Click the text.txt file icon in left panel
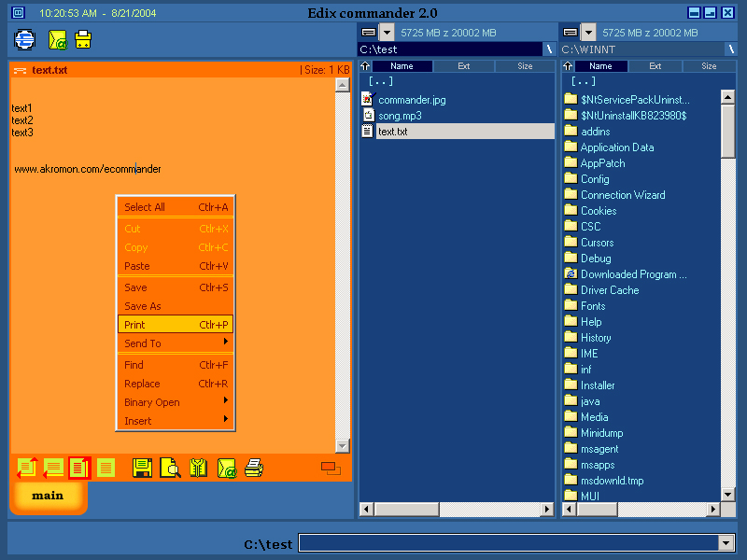747x560 pixels. [x=367, y=131]
